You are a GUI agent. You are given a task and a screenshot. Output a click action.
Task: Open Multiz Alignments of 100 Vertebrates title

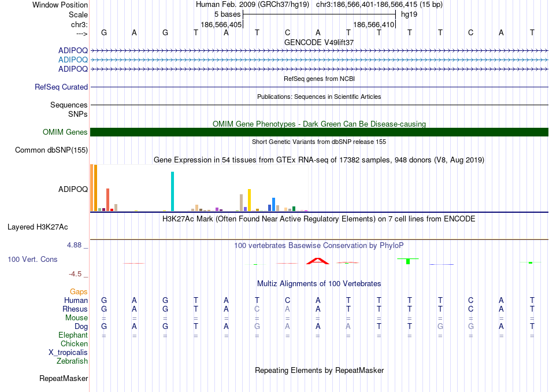coord(319,284)
